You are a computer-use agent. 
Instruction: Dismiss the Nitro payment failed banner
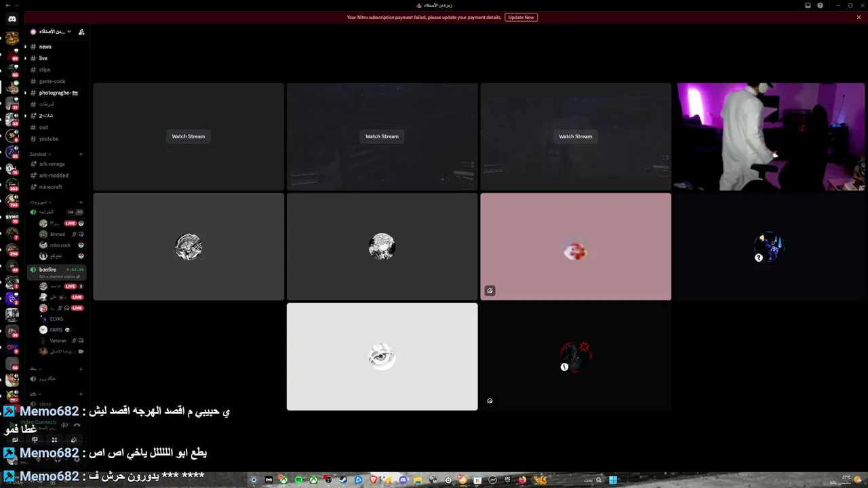coord(859,17)
